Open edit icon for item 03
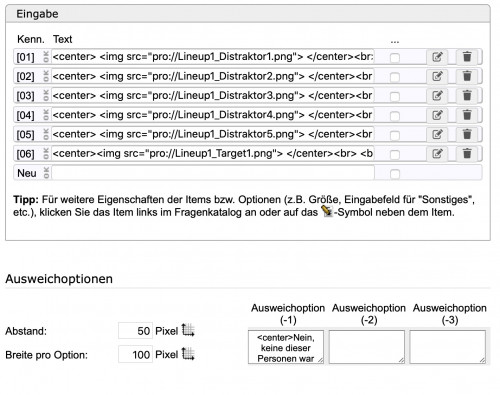The image size is (500, 395). coord(437,96)
